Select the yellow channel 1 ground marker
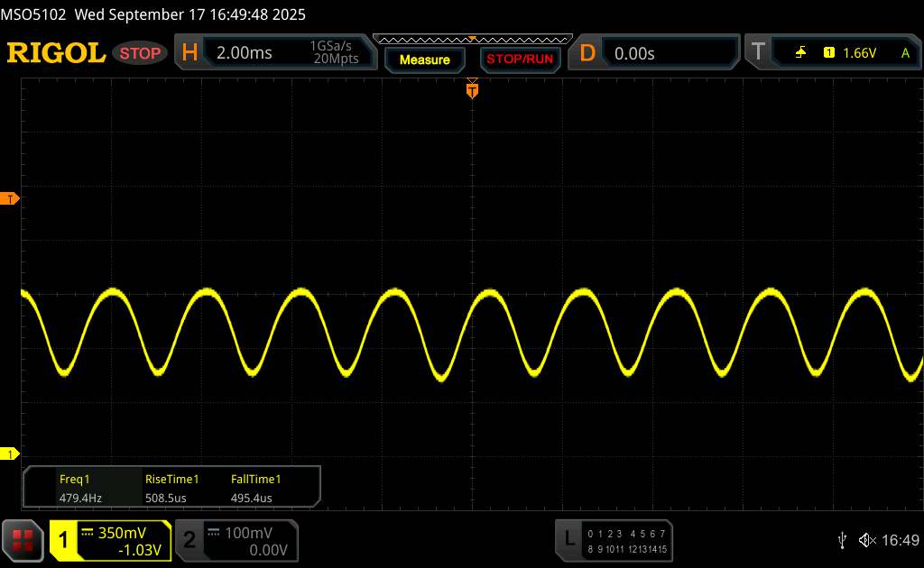Viewport: 924px width, 568px height. tap(11, 453)
